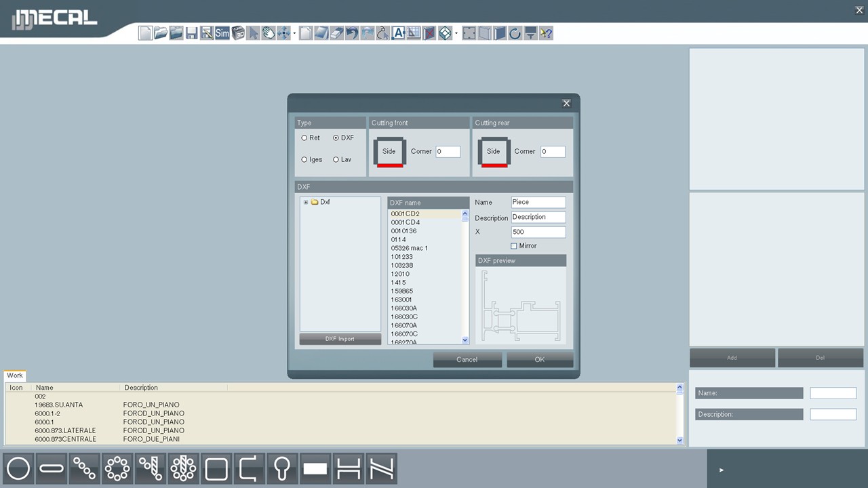Image resolution: width=868 pixels, height=488 pixels.
Task: Select the arrow pointer tool
Action: (x=253, y=33)
